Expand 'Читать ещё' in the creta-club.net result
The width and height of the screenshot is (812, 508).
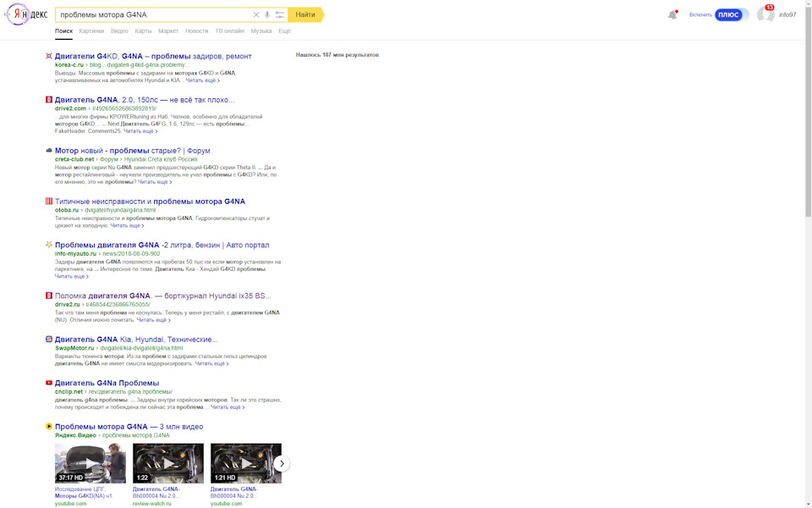coord(154,182)
